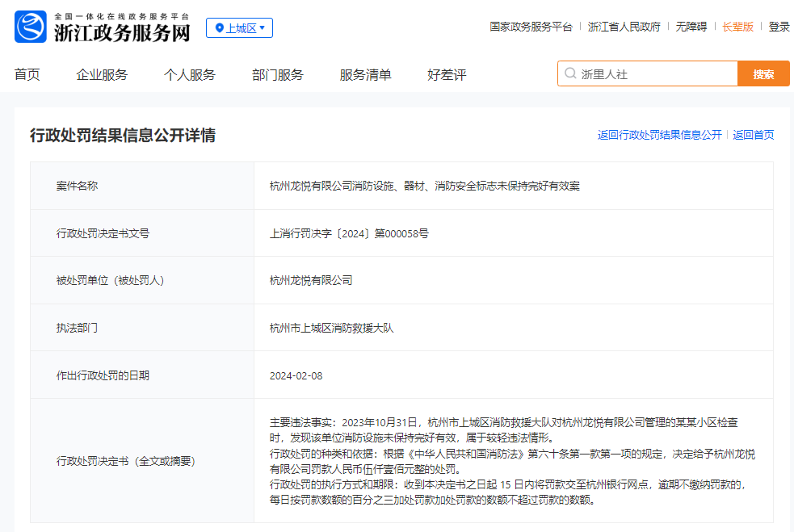The image size is (794, 532).
Task: Open the 好差评 menu item
Action: [x=447, y=74]
